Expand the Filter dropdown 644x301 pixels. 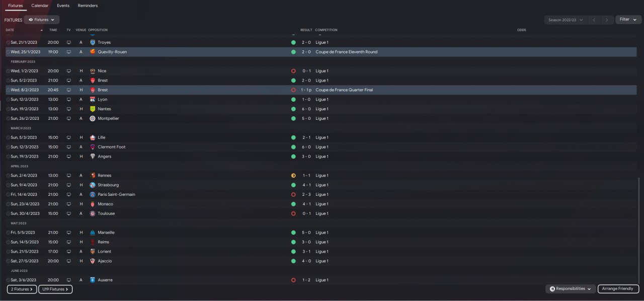point(628,20)
